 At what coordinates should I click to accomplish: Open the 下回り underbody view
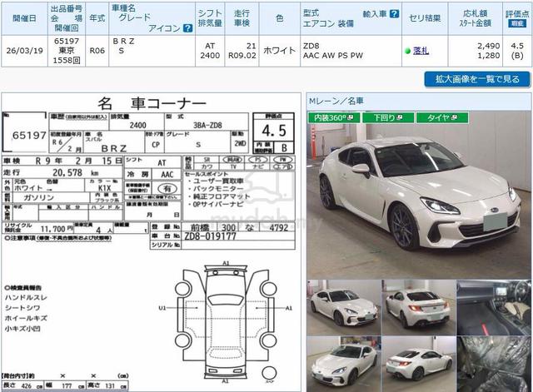pos(388,117)
